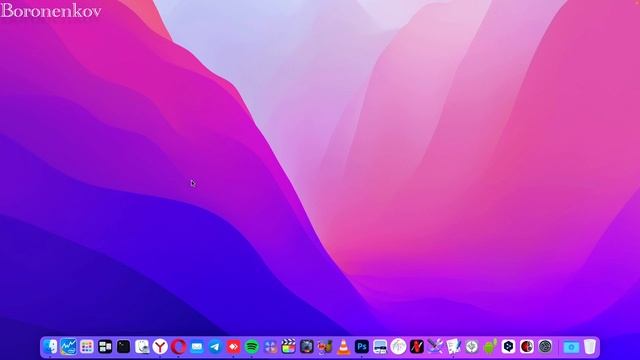
Task: Open the black app with red N
Action: 417,347
